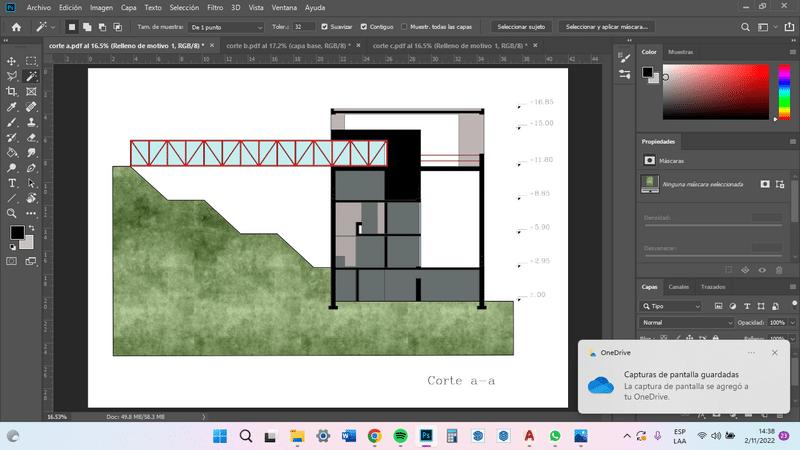Open Spotify from the taskbar
This screenshot has width=800, height=450.
(x=400, y=436)
